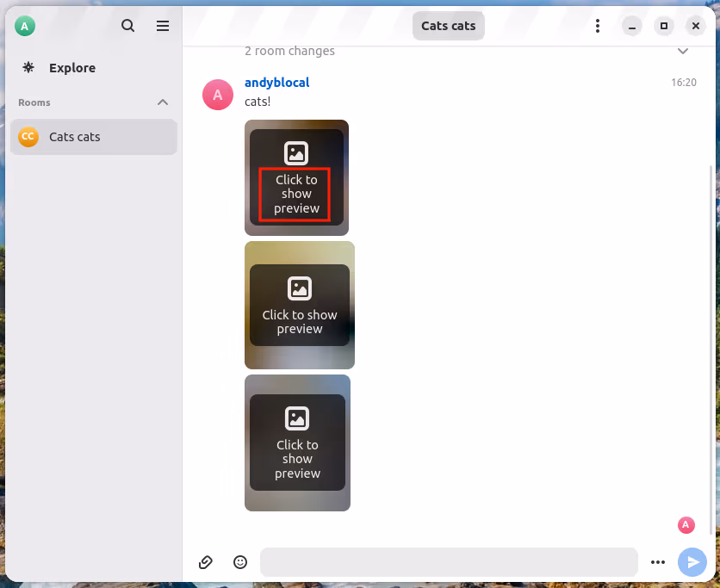Open andyblocal's profile name link
This screenshot has width=720, height=588.
point(276,83)
